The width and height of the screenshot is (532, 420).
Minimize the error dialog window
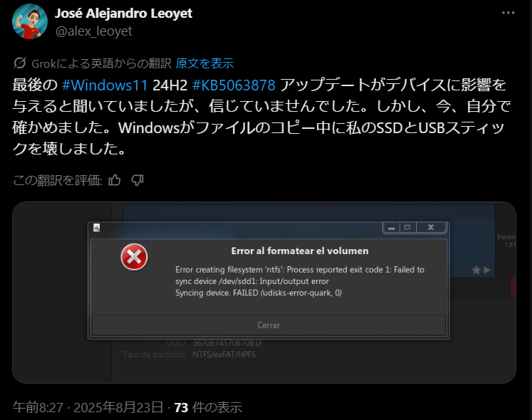391,228
